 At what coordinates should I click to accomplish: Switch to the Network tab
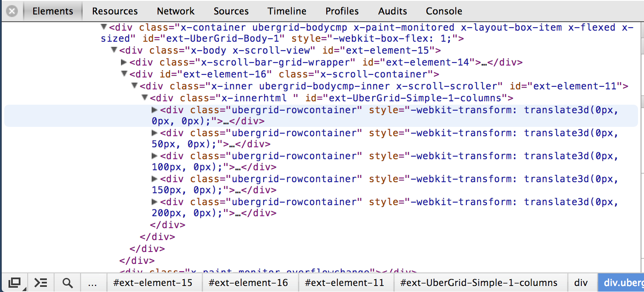tap(175, 11)
